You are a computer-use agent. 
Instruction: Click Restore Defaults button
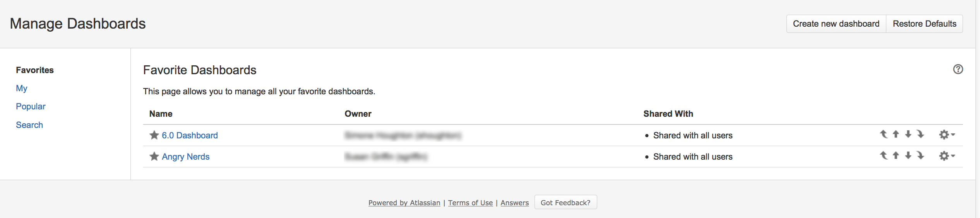pos(925,24)
